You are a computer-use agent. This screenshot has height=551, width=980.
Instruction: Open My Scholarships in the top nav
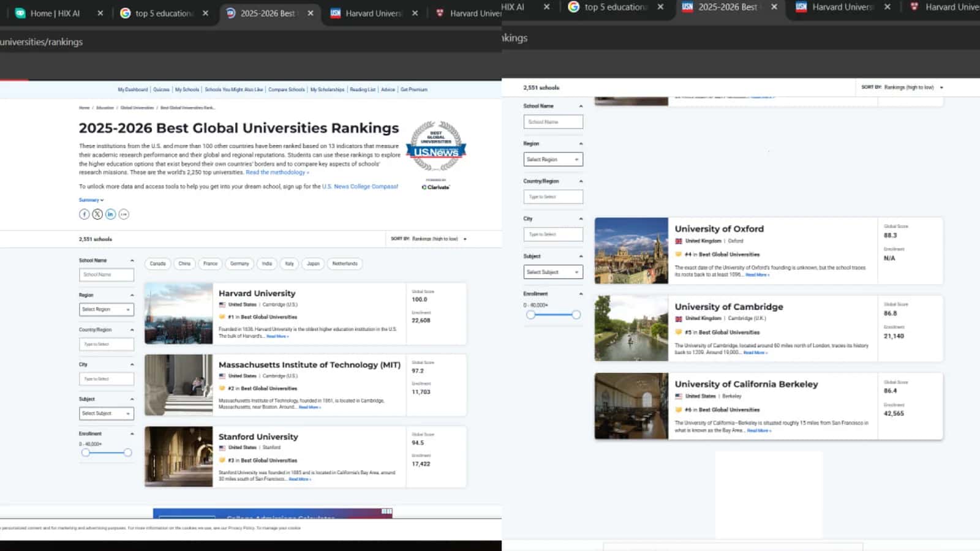(x=327, y=89)
